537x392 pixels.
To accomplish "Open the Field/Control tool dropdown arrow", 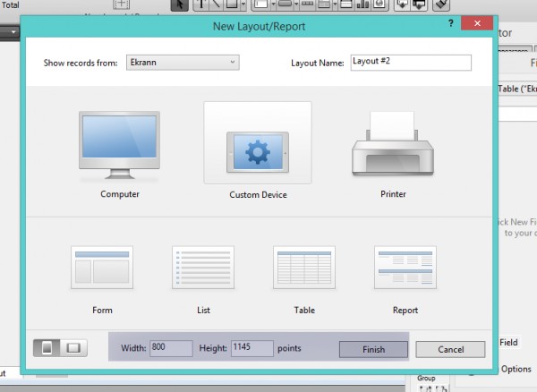I will tap(273, 4).
